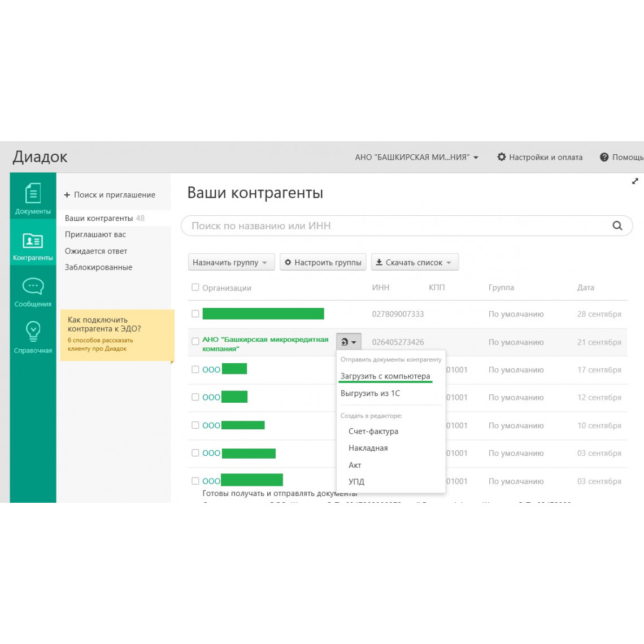Open Заблокированные list

pos(98,267)
